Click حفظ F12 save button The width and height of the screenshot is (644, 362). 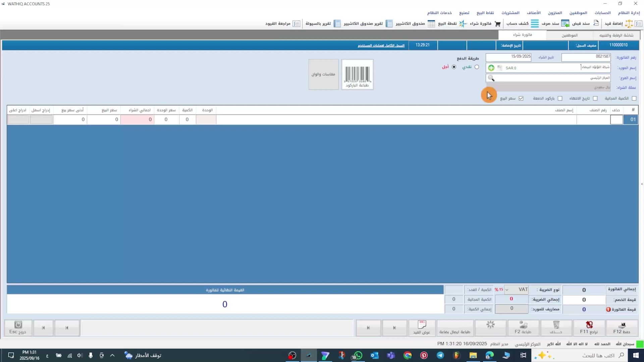point(622,327)
